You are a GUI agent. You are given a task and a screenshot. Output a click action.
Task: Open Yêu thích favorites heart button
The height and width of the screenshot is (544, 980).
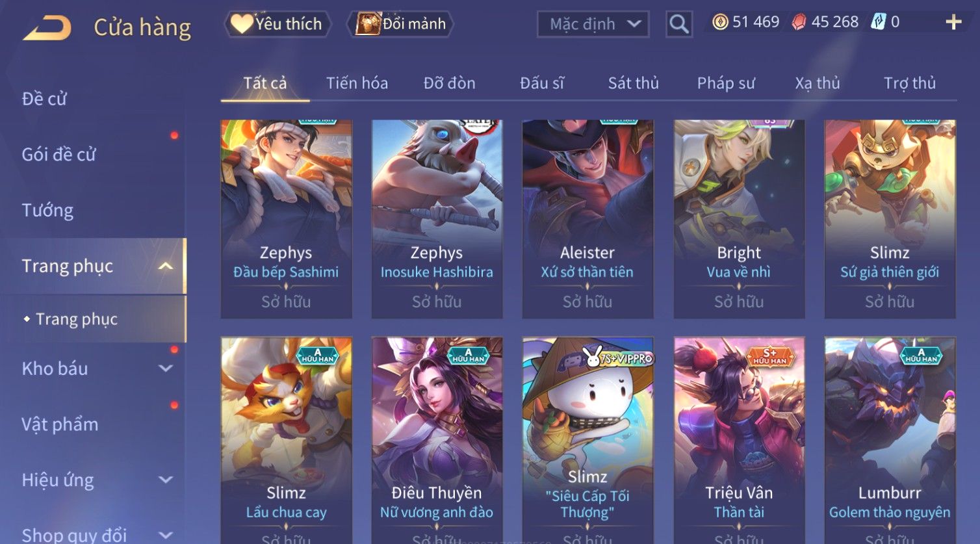(x=277, y=24)
